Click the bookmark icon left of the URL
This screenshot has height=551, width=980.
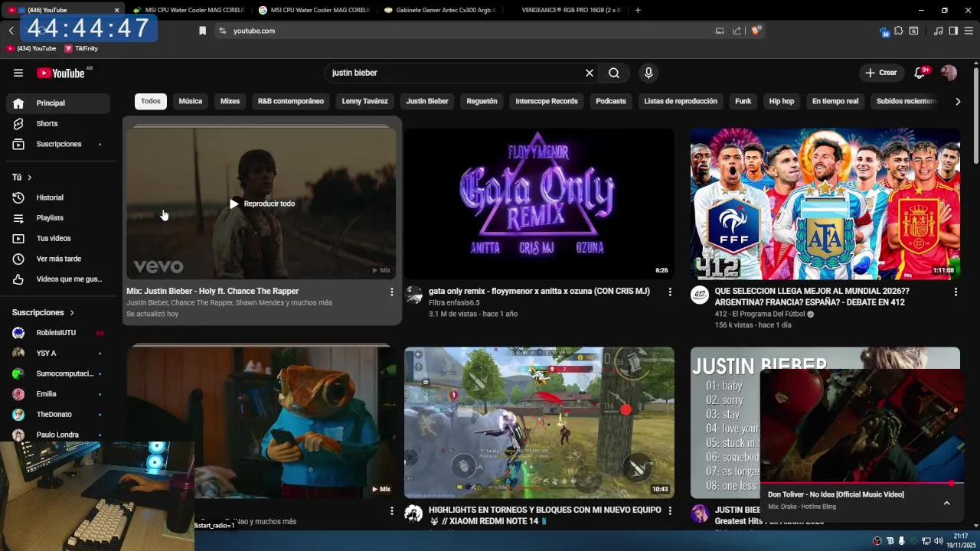click(x=202, y=31)
